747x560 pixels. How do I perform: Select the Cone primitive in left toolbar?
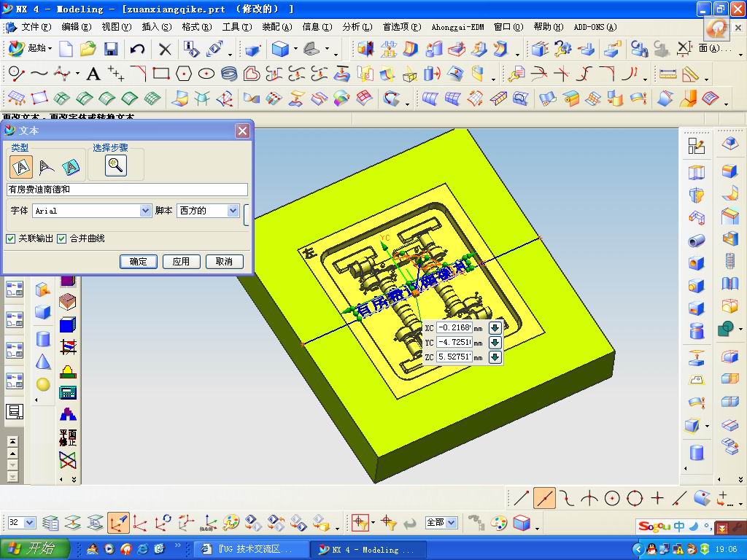pyautogui.click(x=43, y=362)
